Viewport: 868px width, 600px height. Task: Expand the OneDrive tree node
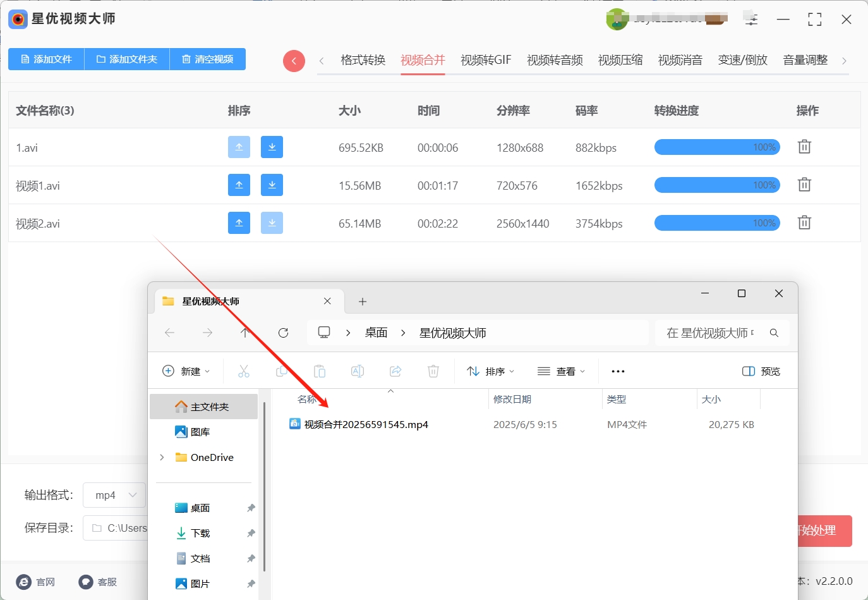tap(162, 457)
